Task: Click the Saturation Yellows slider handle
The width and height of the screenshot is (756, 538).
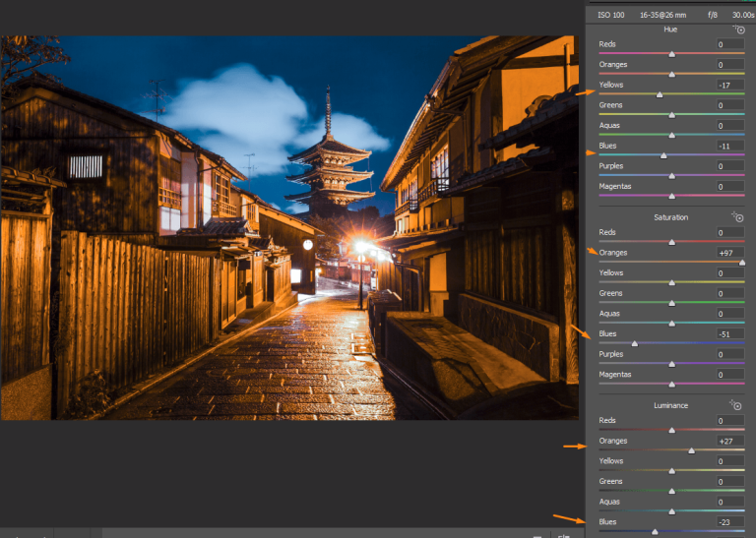Action: (x=671, y=282)
